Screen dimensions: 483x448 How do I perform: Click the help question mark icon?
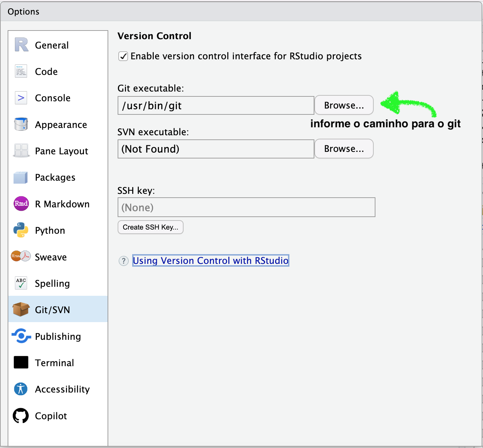pyautogui.click(x=124, y=261)
